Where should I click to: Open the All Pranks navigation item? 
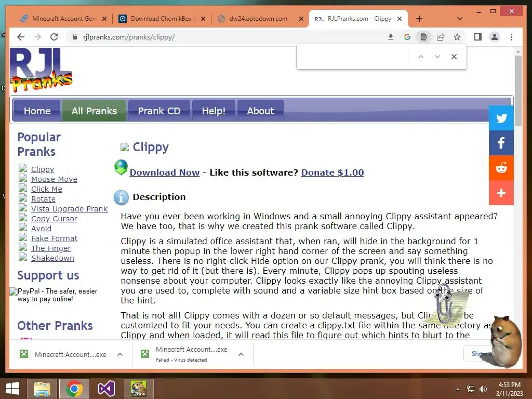pos(94,111)
